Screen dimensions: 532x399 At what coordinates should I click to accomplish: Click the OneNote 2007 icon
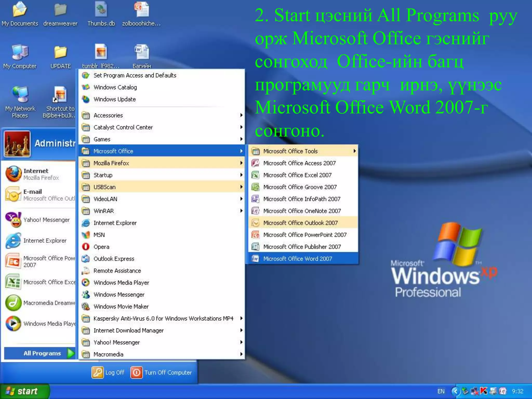coord(256,211)
